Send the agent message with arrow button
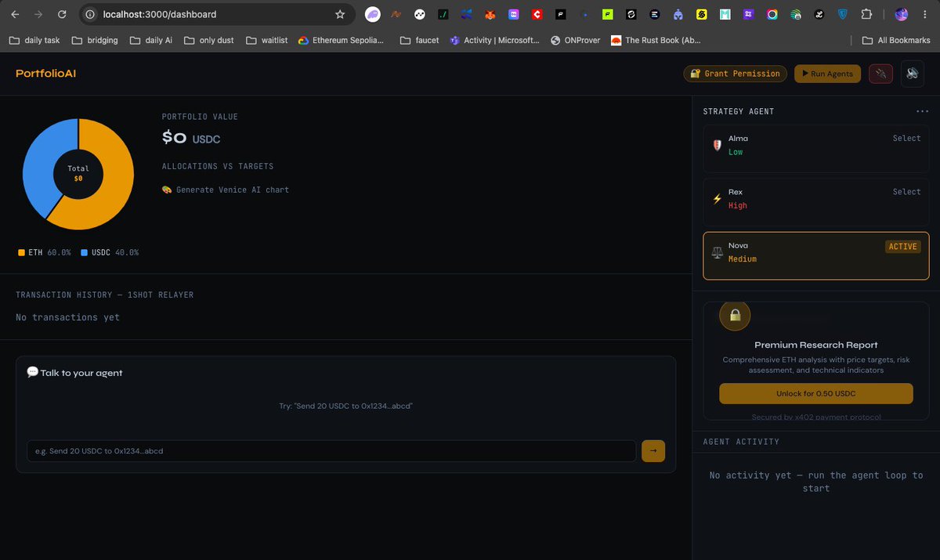Viewport: 940px width, 560px height. [x=653, y=450]
